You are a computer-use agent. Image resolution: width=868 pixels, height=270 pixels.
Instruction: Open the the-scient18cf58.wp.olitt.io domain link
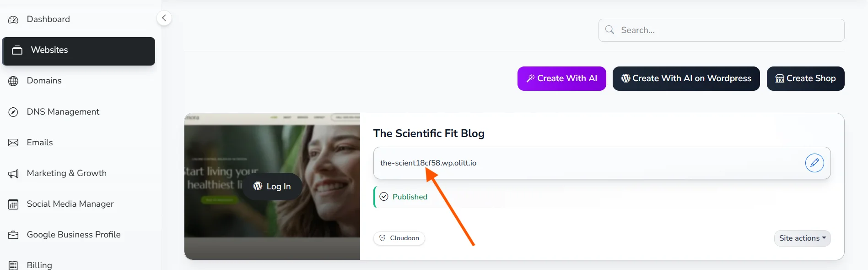[428, 163]
